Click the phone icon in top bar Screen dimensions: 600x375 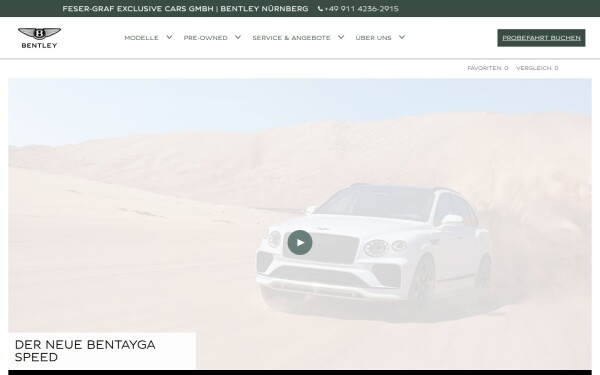[x=320, y=9]
